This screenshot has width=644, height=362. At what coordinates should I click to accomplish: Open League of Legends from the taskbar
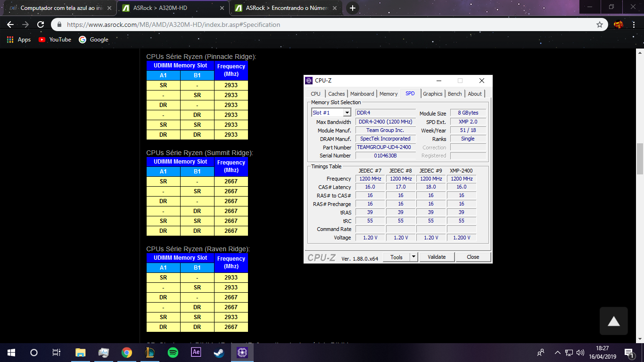coord(150,352)
